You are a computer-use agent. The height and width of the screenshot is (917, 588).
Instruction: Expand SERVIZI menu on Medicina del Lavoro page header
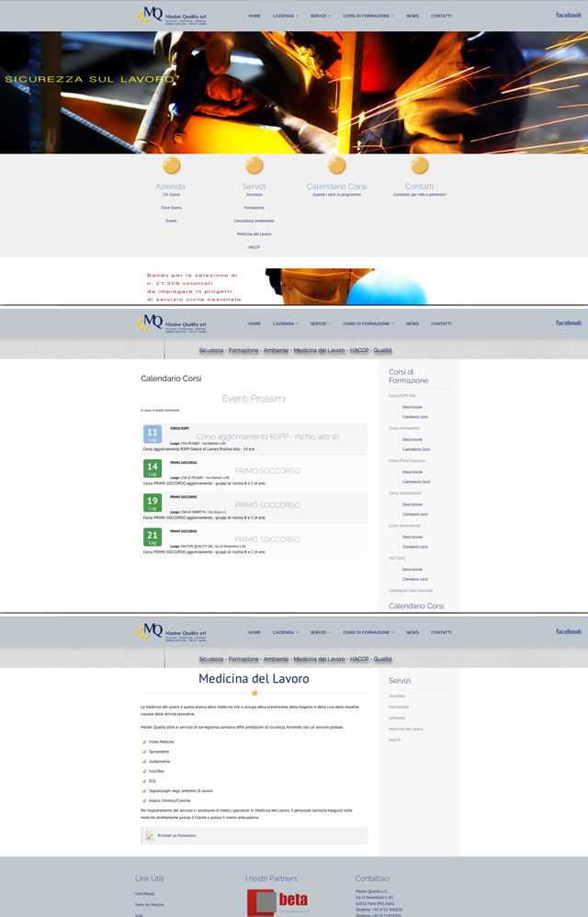tap(321, 632)
